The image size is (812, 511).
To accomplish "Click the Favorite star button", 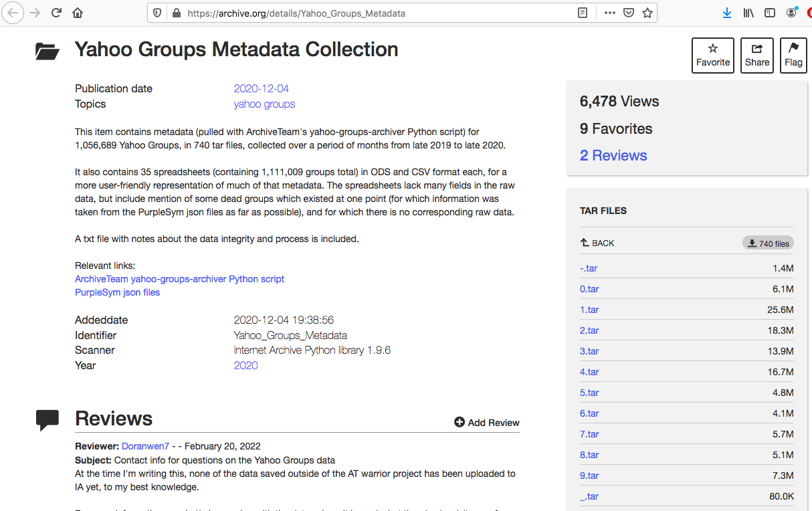I will pyautogui.click(x=713, y=55).
